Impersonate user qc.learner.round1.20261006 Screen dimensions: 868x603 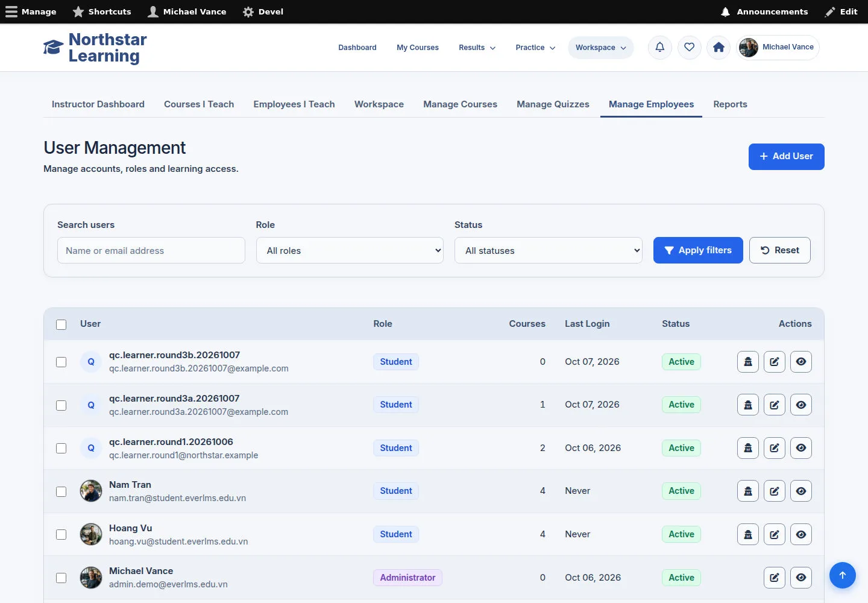pos(748,448)
